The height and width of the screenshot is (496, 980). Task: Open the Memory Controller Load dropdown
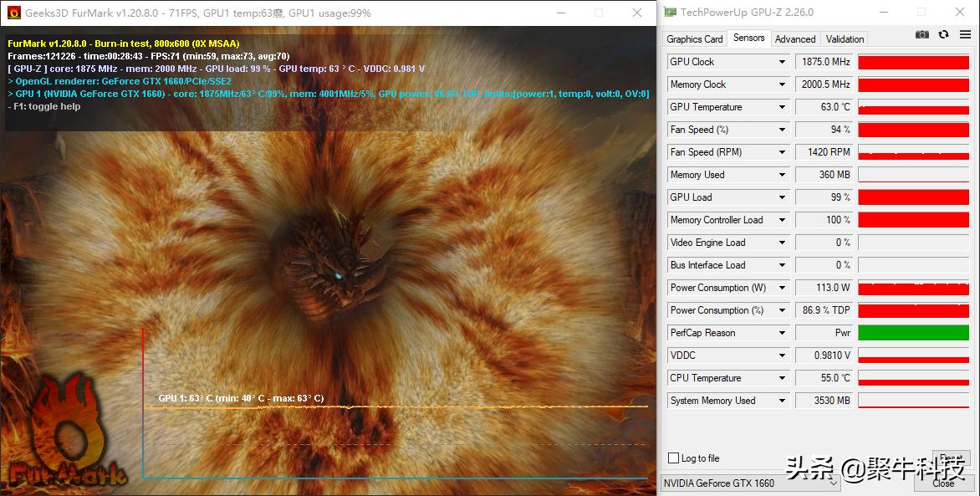[782, 219]
